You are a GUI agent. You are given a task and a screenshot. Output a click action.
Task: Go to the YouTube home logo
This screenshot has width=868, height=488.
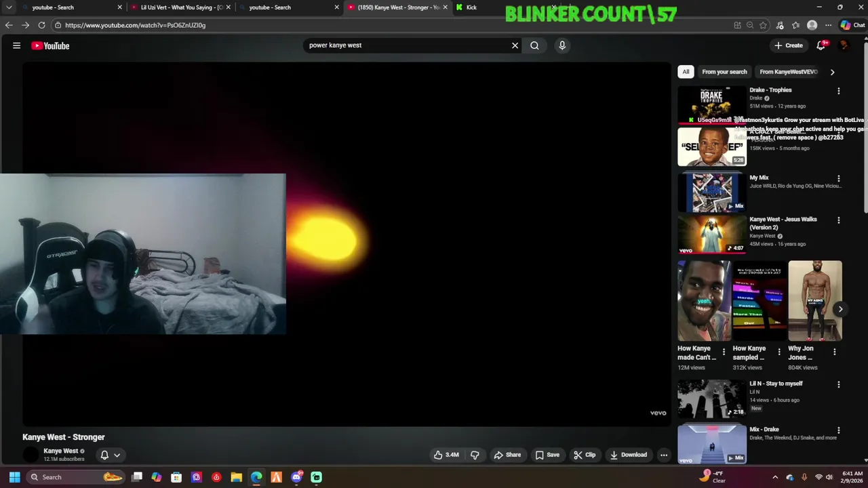coord(50,45)
